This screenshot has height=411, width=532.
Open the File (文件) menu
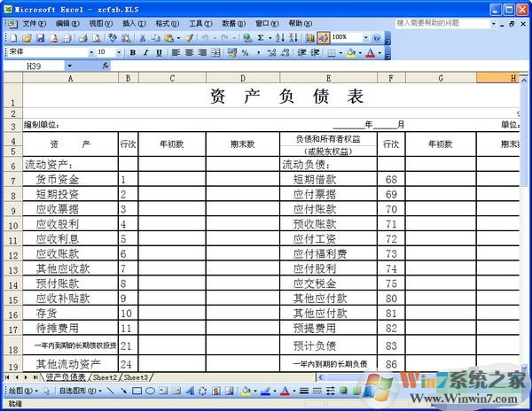[34, 23]
